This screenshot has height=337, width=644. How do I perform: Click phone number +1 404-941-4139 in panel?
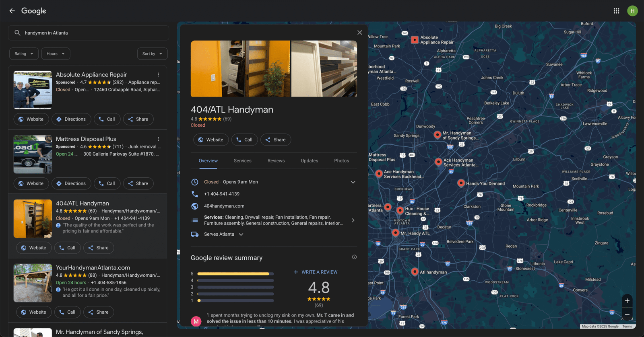[222, 194]
